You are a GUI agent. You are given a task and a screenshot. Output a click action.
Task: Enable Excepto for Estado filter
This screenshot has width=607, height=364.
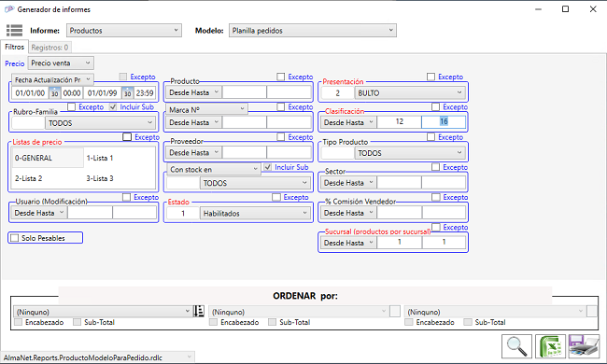[x=276, y=197]
